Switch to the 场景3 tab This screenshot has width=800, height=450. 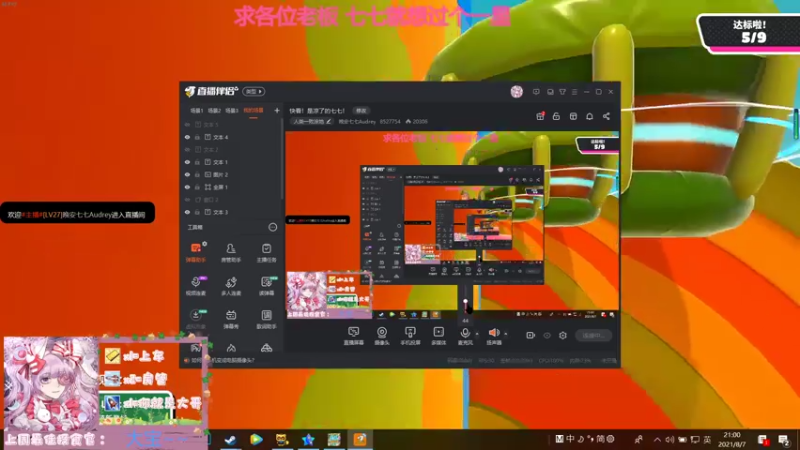232,111
